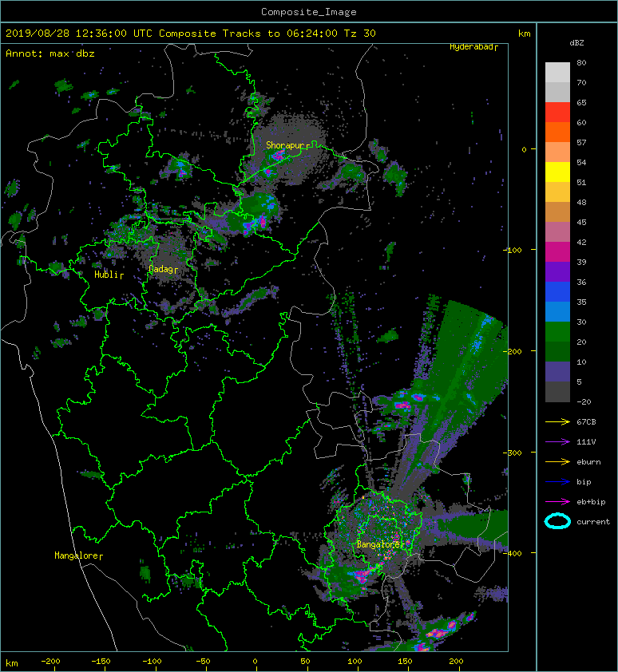
Task: Click the 80 value on the dBZ scale
Action: click(581, 62)
